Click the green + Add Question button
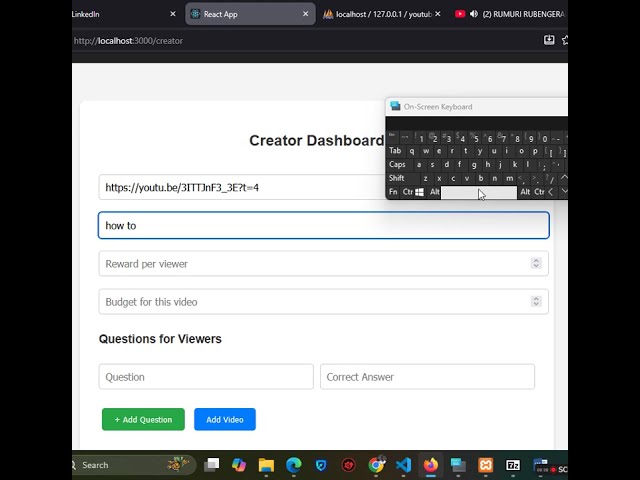This screenshot has width=640, height=480. [143, 419]
